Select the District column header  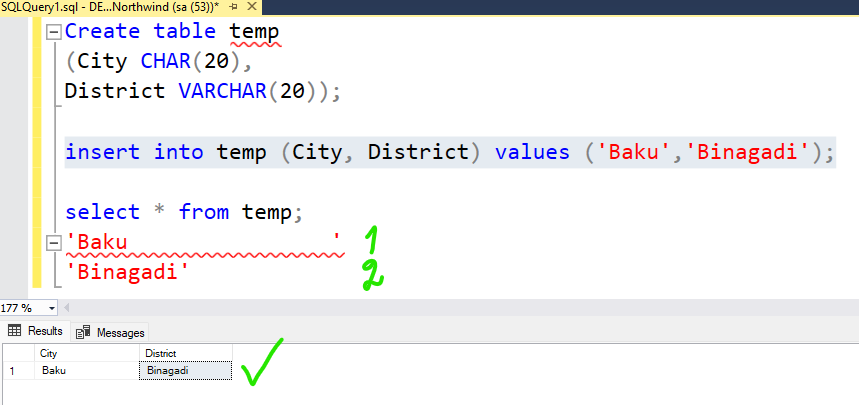coord(186,353)
